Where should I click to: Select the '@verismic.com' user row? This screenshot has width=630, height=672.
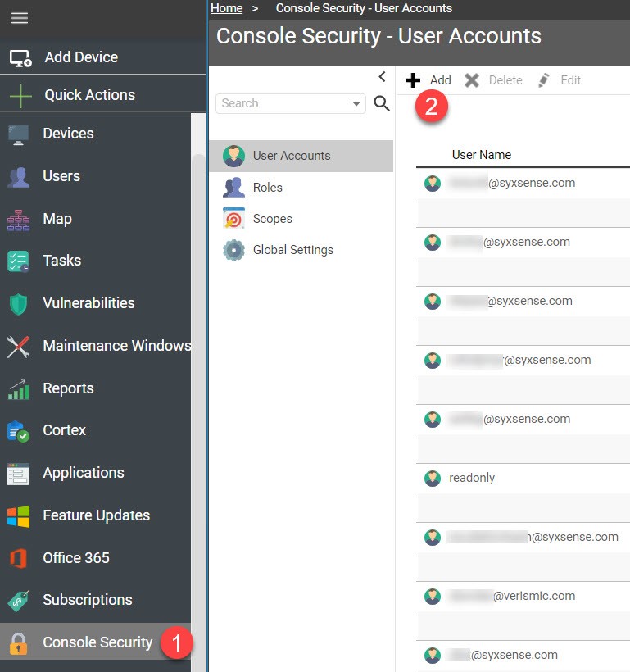tap(523, 597)
